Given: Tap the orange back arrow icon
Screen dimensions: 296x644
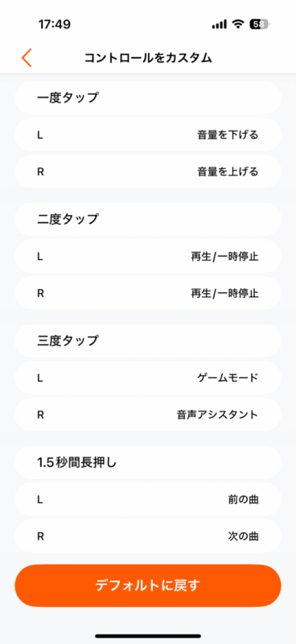Looking at the screenshot, I should 27,58.
